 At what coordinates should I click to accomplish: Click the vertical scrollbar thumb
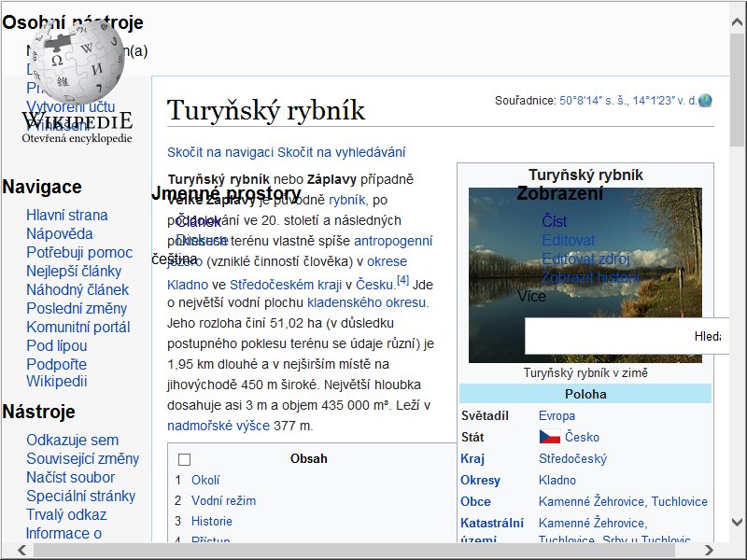pos(738,91)
